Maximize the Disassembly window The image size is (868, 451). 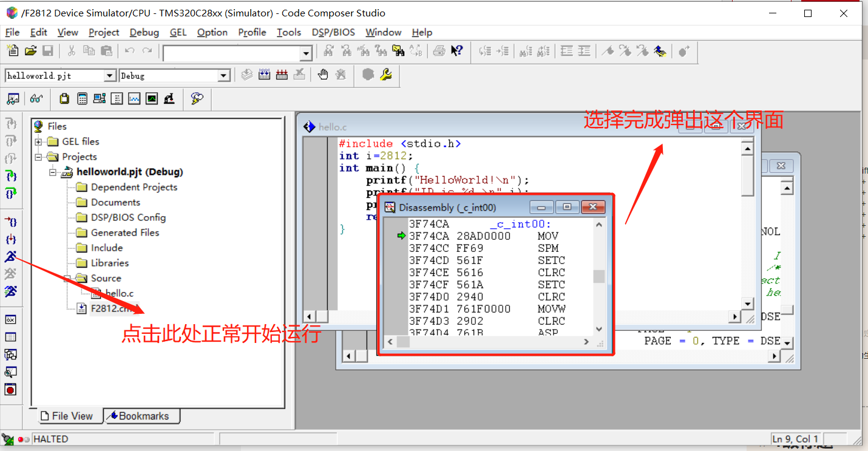pyautogui.click(x=567, y=207)
